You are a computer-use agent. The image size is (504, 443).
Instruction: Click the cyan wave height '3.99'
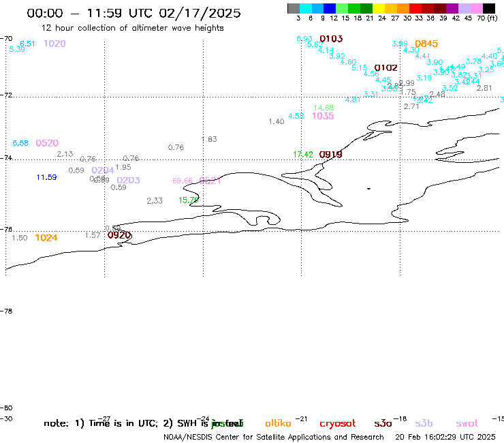(x=400, y=44)
